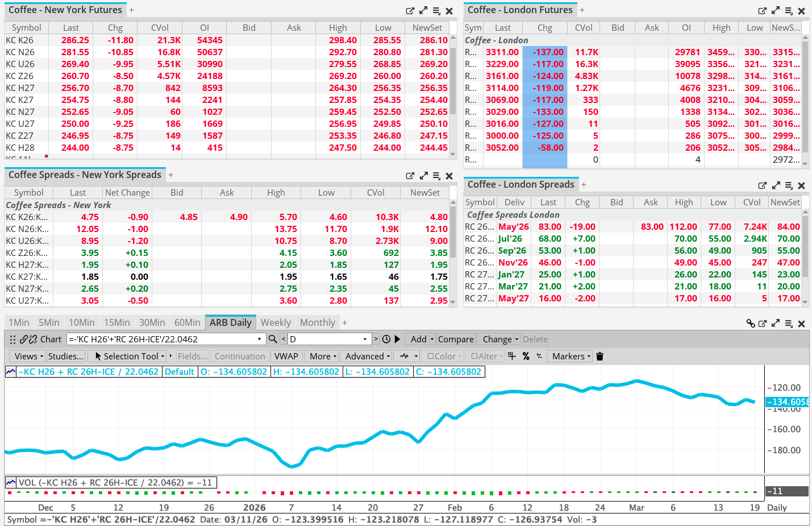Click the clock icon in chart toolbar
This screenshot has height=526, width=812.
[386, 339]
